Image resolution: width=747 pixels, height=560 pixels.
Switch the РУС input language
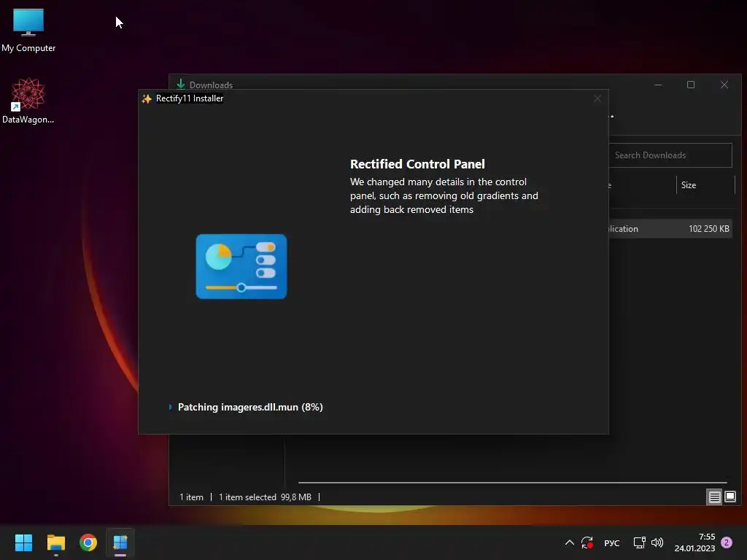(x=612, y=542)
